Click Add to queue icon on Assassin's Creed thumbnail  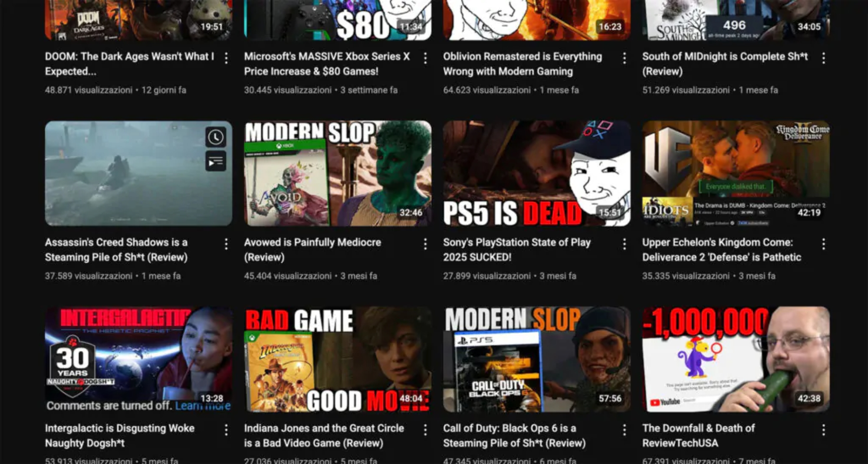click(x=216, y=162)
